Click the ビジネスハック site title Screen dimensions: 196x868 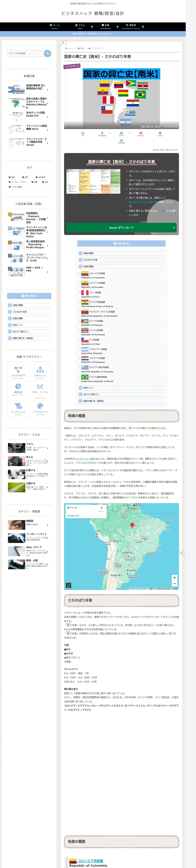(x=93, y=13)
